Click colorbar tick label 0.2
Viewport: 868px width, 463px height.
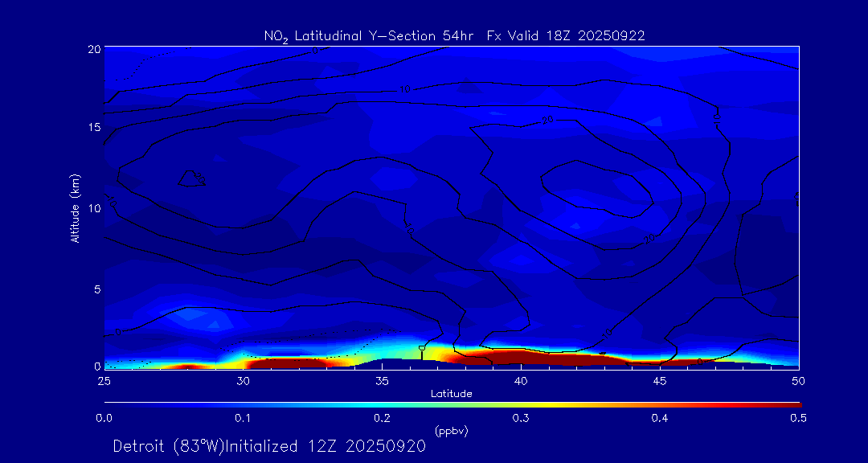click(x=382, y=419)
